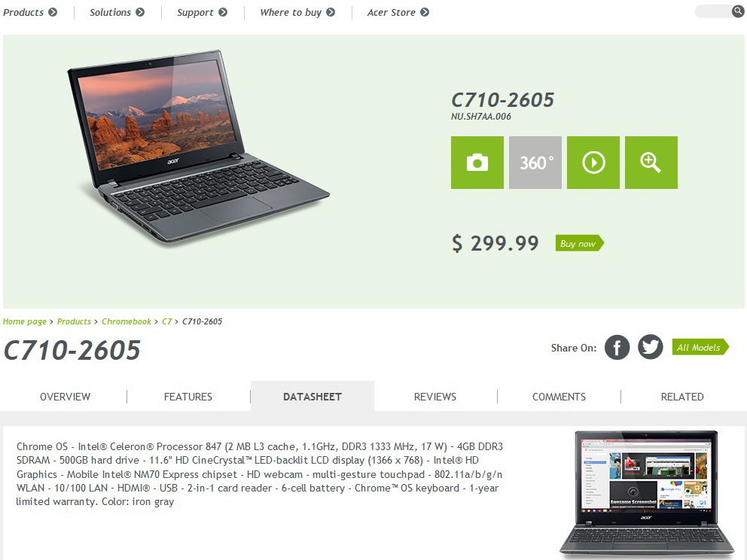
Task: Share on Facebook
Action: (x=617, y=347)
